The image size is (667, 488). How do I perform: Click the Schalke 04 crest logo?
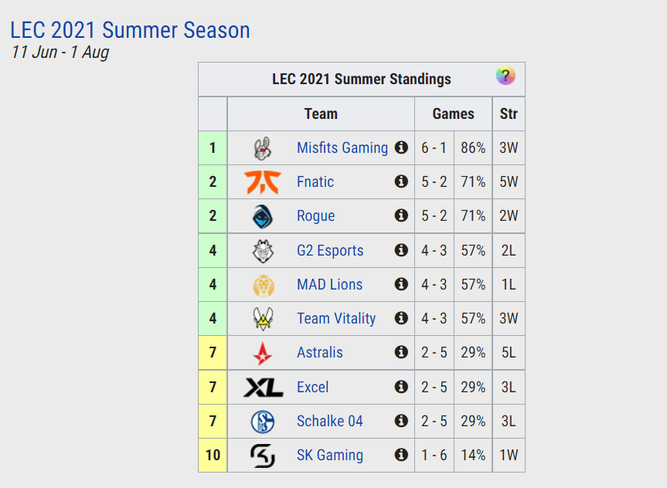(x=262, y=421)
